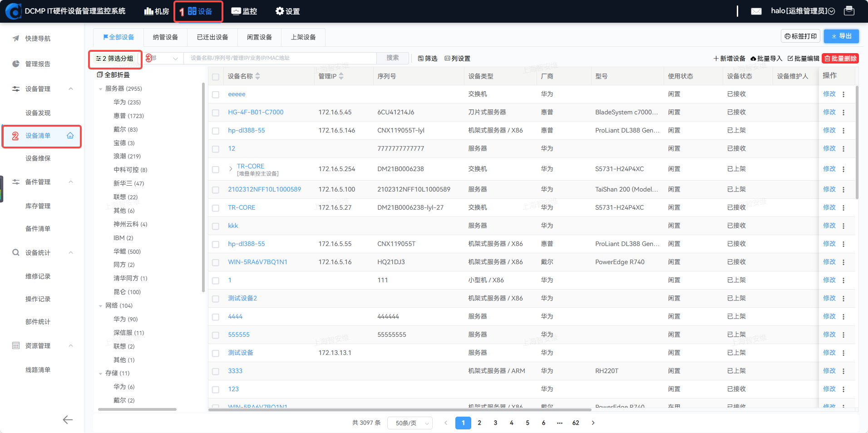Open more actions for eeeee row
This screenshot has width=868, height=433.
point(843,94)
